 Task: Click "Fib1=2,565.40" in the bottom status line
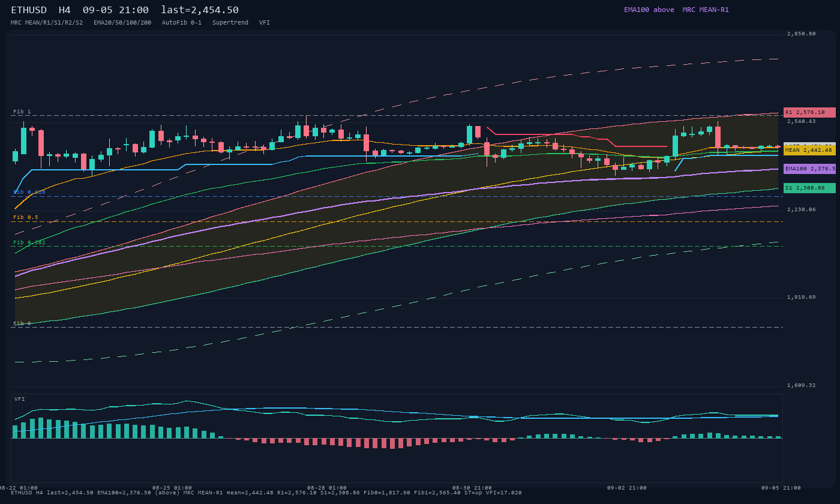click(437, 493)
